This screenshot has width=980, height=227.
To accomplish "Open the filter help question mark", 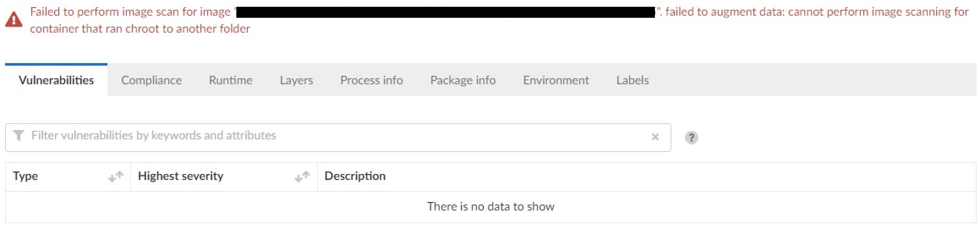I will pyautogui.click(x=691, y=138).
